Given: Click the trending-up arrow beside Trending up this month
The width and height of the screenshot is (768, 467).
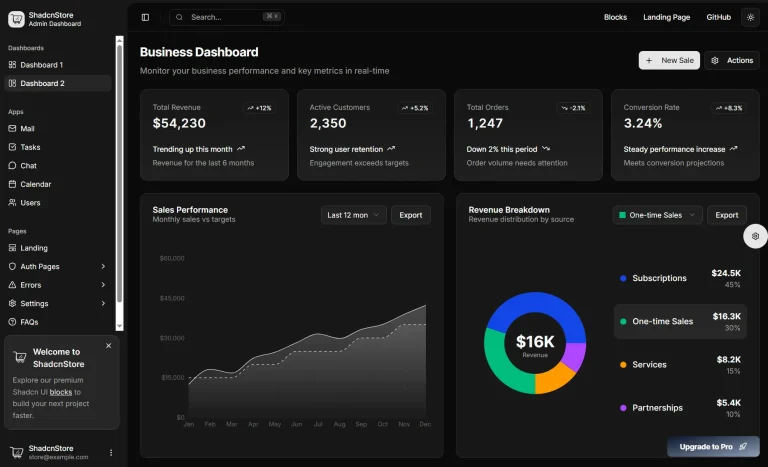Looking at the screenshot, I should (241, 148).
